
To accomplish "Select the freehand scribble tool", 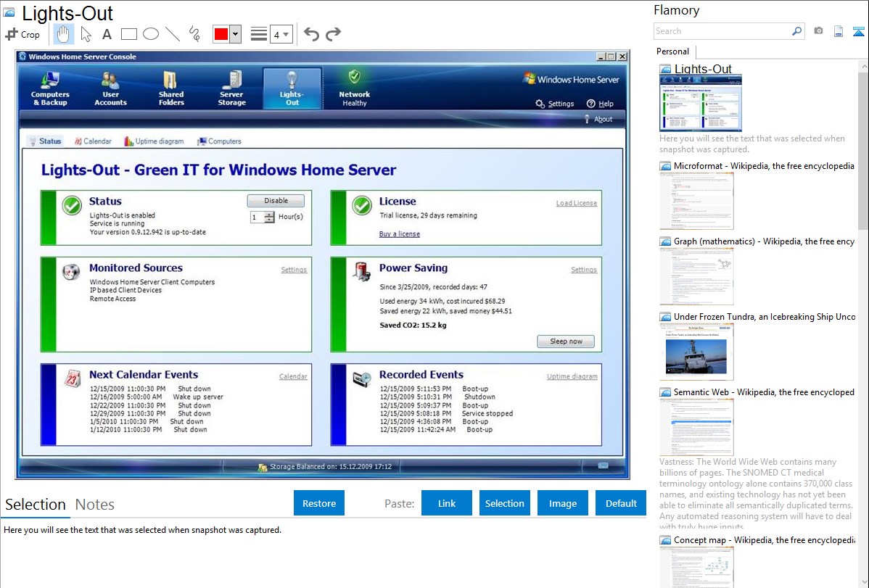I will 194,34.
